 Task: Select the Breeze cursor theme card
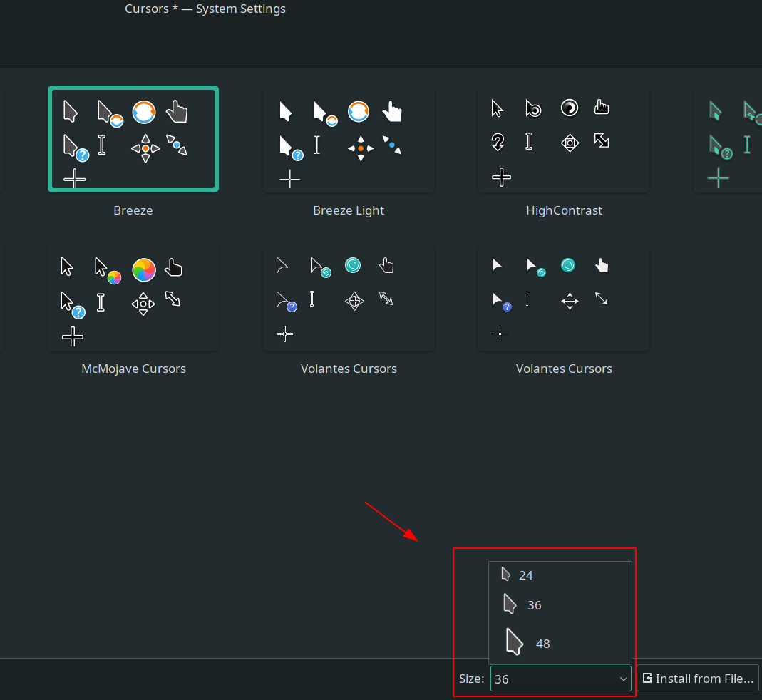click(x=133, y=139)
